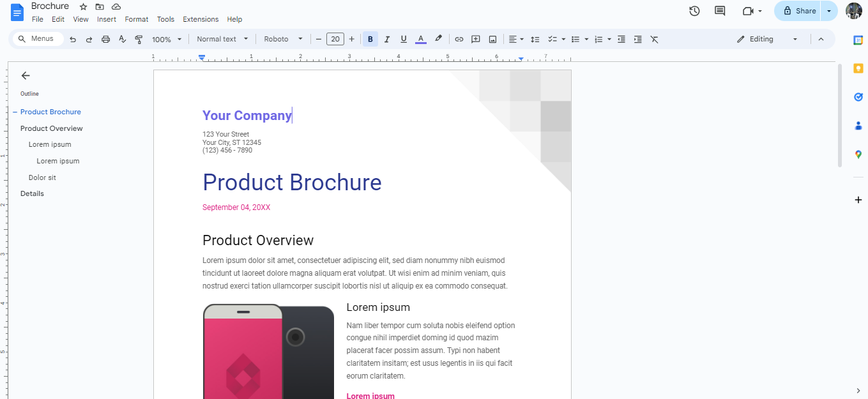The width and height of the screenshot is (868, 399).
Task: Jump to Dolor sit in outline
Action: (42, 177)
